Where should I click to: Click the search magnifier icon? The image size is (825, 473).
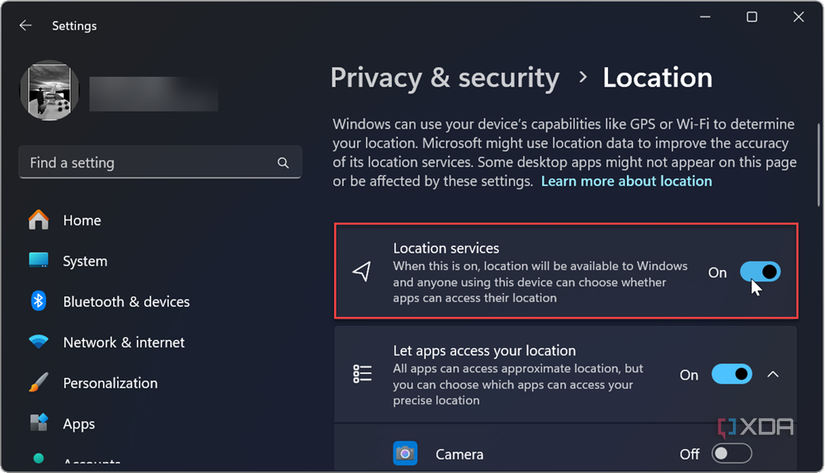(x=283, y=163)
